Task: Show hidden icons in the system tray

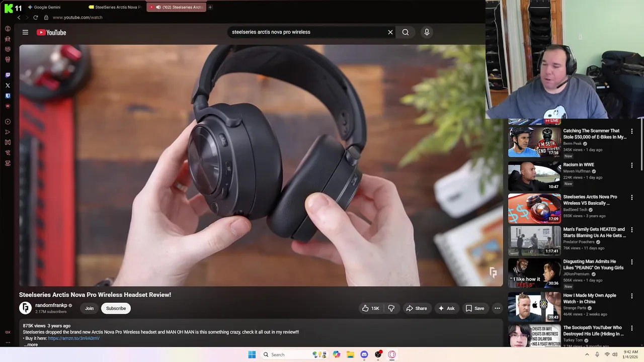Action: coord(587,354)
